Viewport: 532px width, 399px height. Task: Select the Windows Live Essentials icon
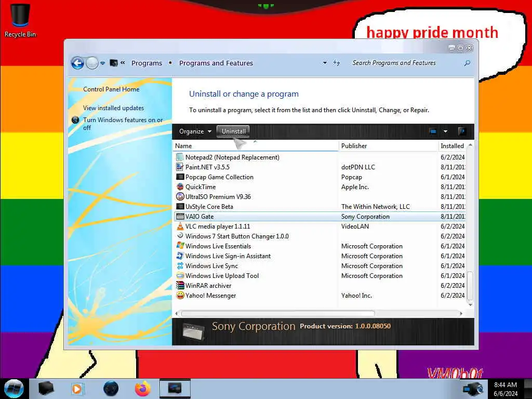point(180,246)
